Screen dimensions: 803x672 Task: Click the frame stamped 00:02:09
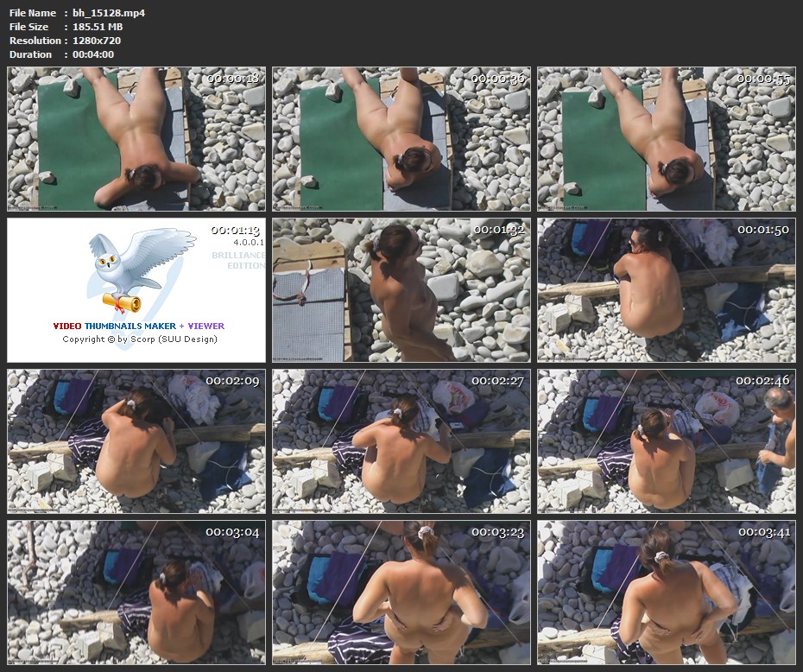click(136, 441)
